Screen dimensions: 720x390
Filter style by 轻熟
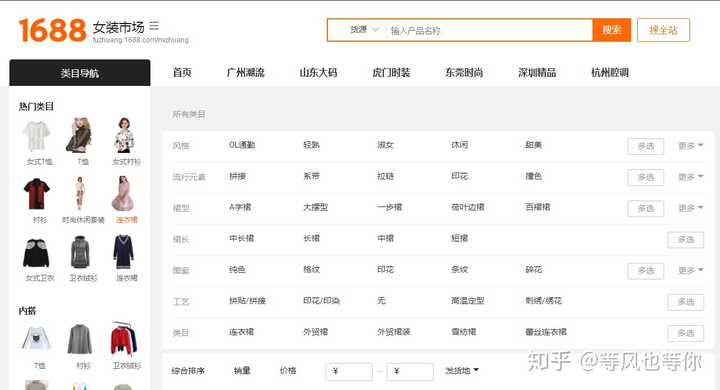(311, 145)
